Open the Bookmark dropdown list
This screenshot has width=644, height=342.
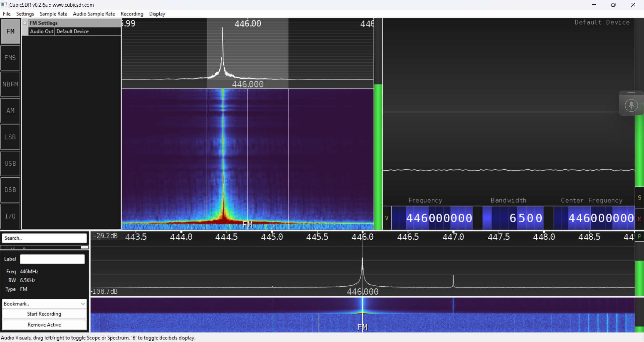(44, 304)
